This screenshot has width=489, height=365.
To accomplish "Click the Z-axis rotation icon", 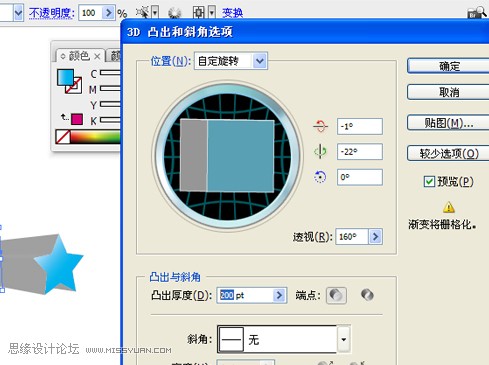I will 320,177.
